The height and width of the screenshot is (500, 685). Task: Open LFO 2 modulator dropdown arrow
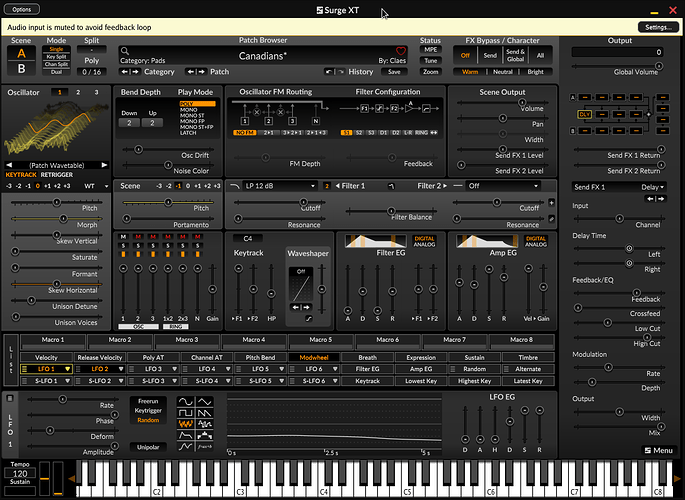point(121,369)
